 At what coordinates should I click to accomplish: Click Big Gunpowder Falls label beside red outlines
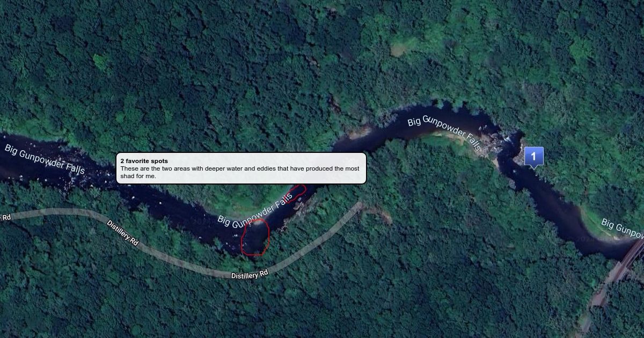(x=255, y=211)
